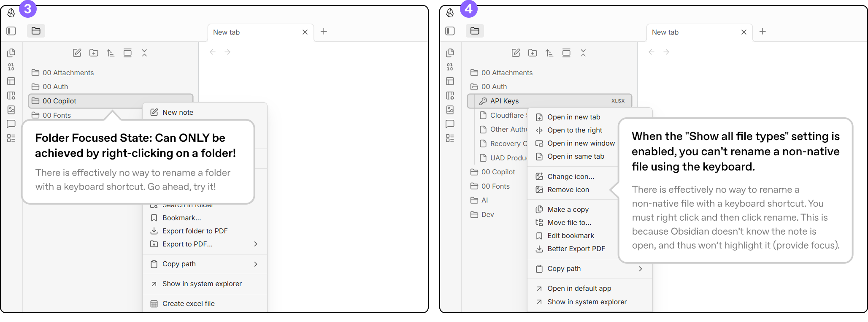This screenshot has height=322, width=868.
Task: Click Export folder to PDF option
Action: pos(195,231)
